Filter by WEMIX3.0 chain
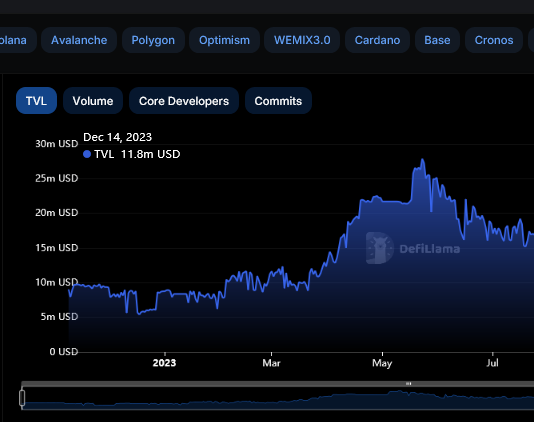 [x=302, y=40]
